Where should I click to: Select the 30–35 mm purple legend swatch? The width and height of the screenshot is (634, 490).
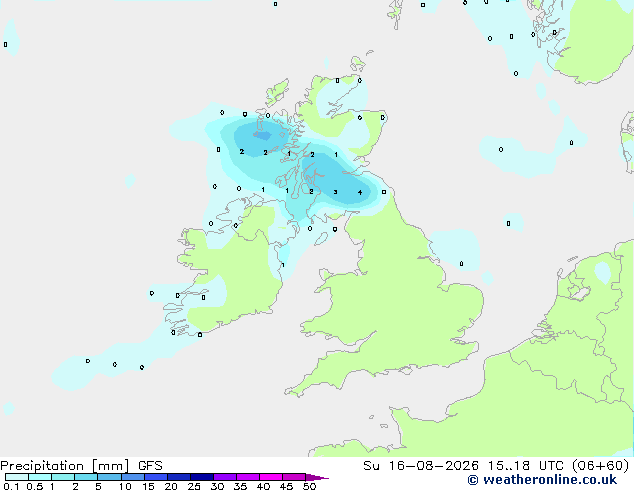pyautogui.click(x=224, y=477)
